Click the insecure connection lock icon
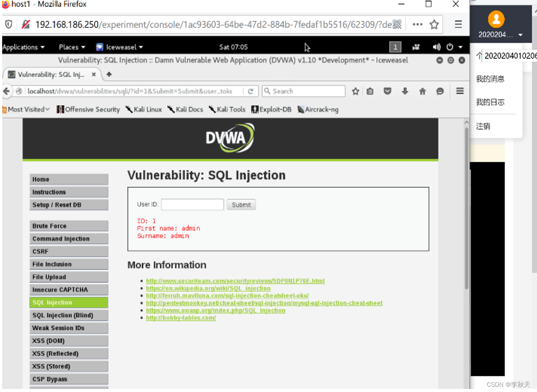 click(26, 24)
